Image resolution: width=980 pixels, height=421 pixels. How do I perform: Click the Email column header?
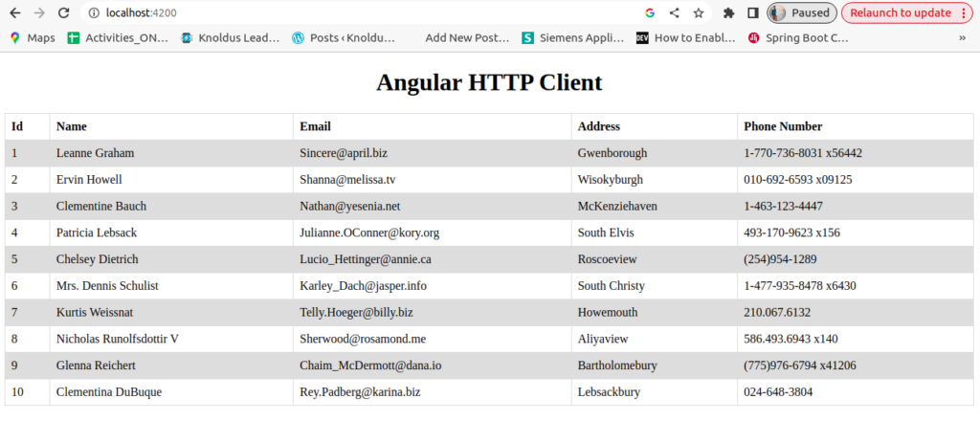(x=315, y=126)
